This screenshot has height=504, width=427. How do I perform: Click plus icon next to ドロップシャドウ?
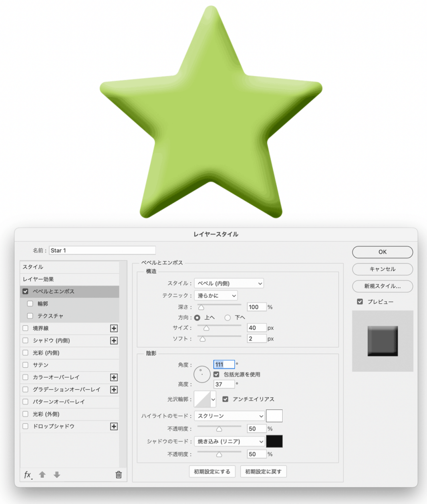pos(114,427)
